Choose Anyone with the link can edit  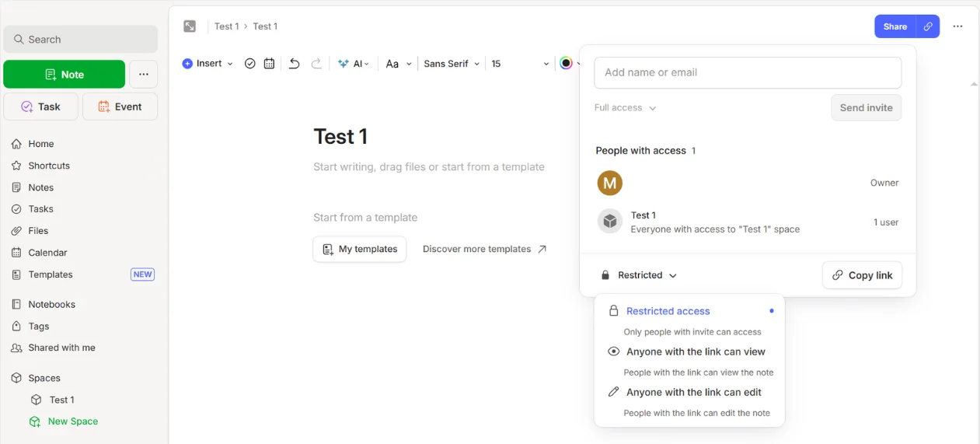pyautogui.click(x=693, y=392)
